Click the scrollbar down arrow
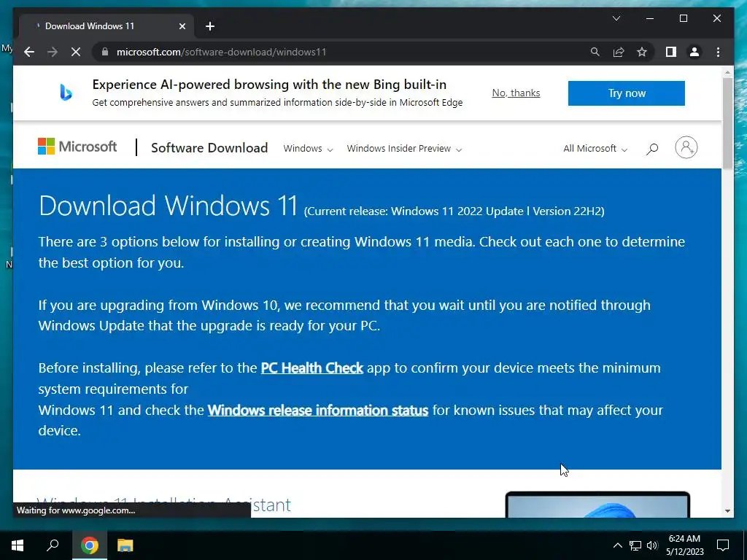The height and width of the screenshot is (560, 747). [727, 511]
